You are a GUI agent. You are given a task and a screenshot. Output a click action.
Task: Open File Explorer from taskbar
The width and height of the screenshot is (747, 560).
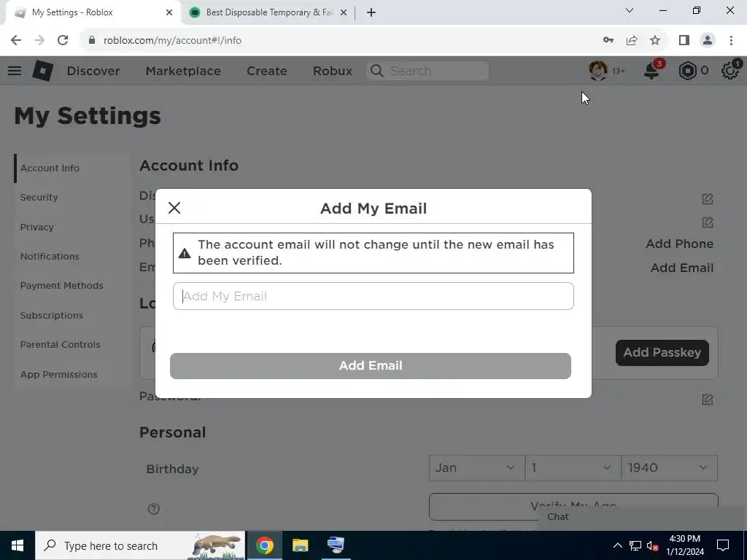click(300, 545)
